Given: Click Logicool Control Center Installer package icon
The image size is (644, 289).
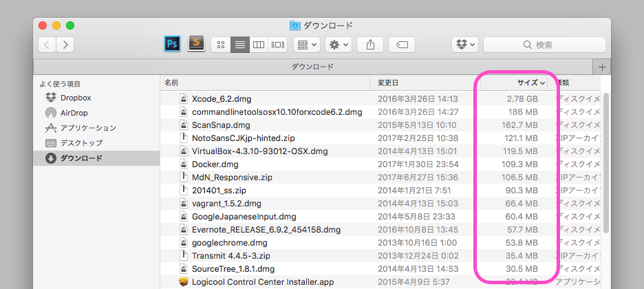Looking at the screenshot, I should [184, 282].
